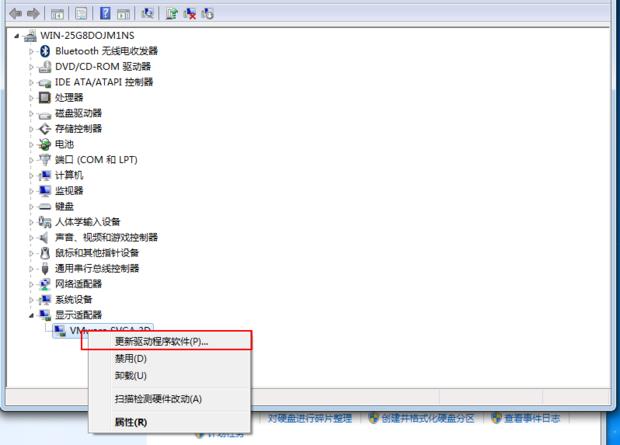
Task: Click the back arrow in toolbar
Action: (x=15, y=14)
